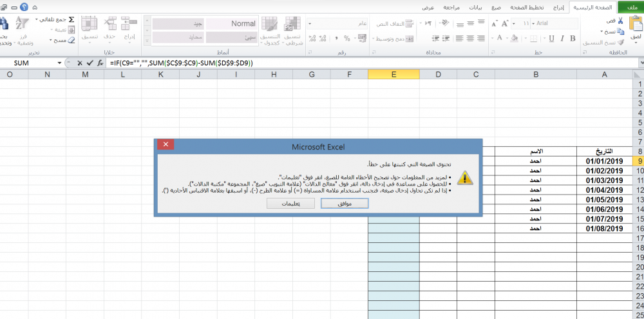Image resolution: width=644 pixels, height=319 pixels.
Task: Toggle Bold formatting
Action: pos(573,38)
